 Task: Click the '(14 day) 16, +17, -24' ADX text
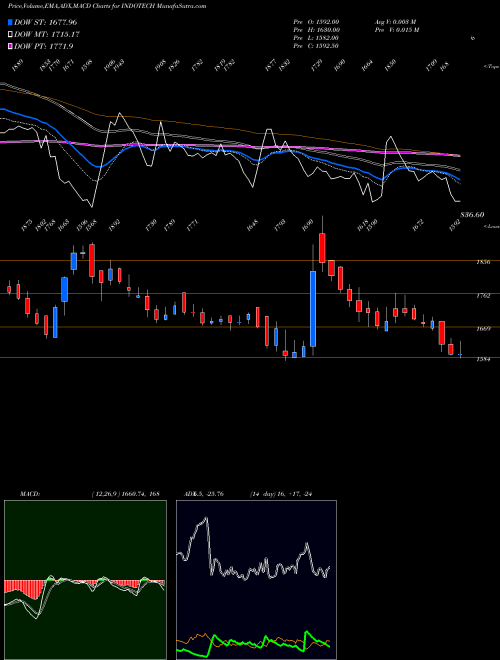(281, 494)
